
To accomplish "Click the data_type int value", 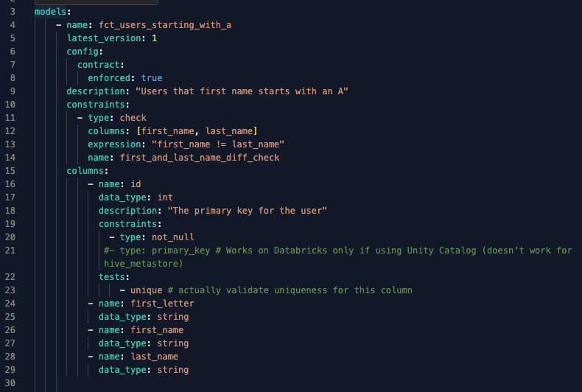I will 165,197.
